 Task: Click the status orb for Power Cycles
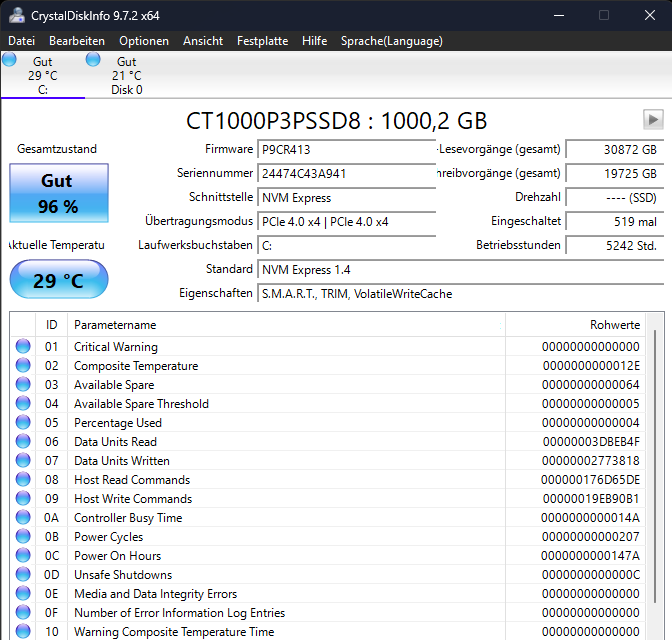click(23, 536)
